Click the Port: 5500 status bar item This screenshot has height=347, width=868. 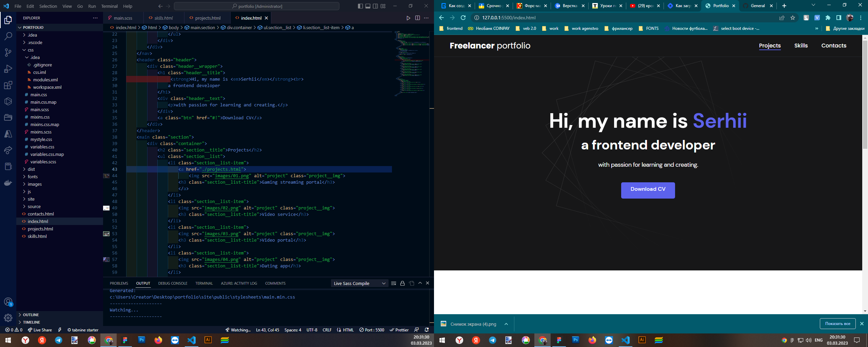click(373, 330)
